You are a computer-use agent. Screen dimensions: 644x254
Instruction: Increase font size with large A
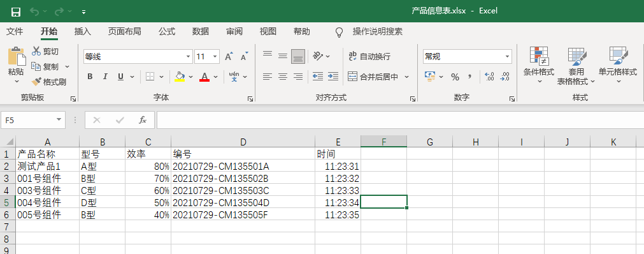coord(229,57)
